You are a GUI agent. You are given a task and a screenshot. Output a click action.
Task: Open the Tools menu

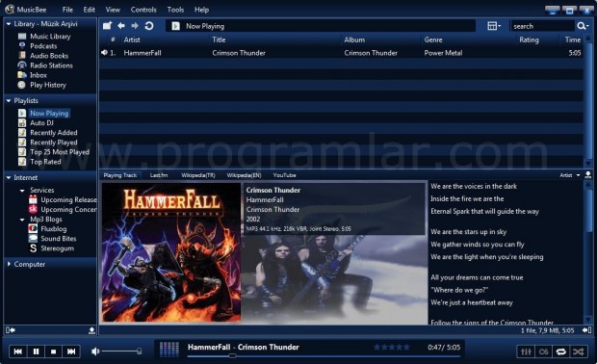175,10
